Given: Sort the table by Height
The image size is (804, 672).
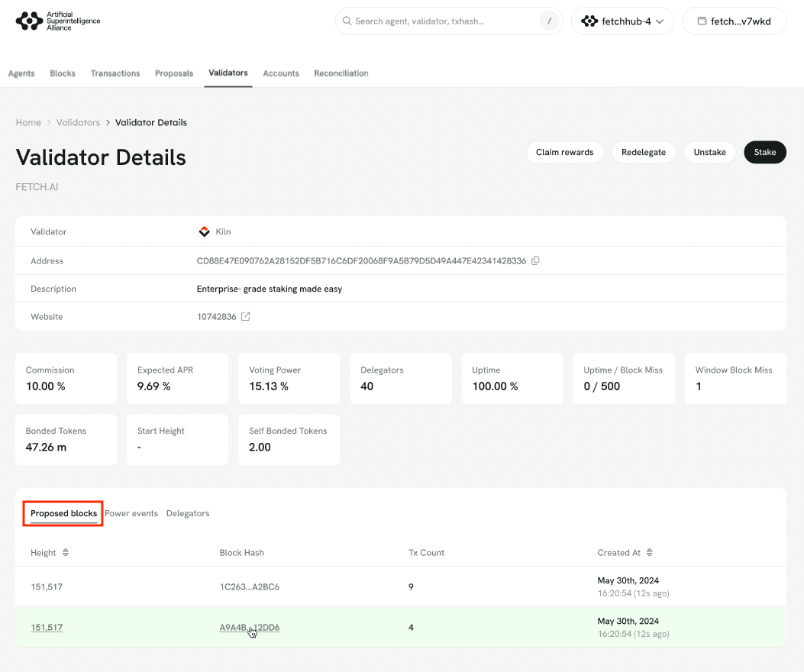Looking at the screenshot, I should pyautogui.click(x=66, y=553).
